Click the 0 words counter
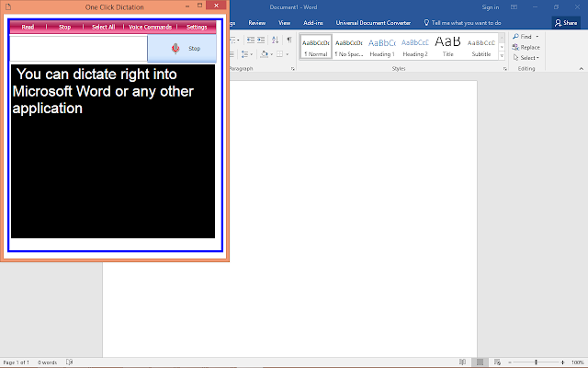The image size is (588, 368). coord(47,362)
